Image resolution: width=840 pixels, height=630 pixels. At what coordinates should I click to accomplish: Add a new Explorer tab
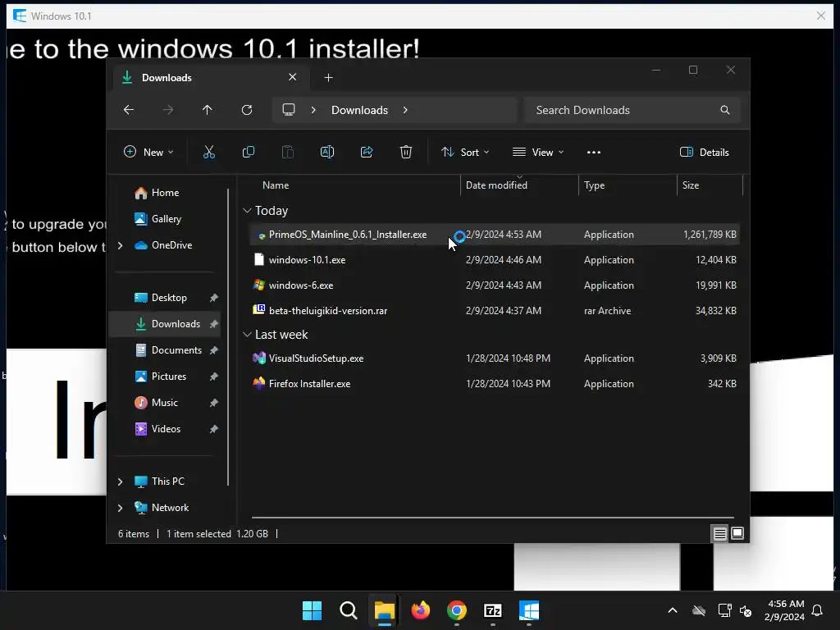[328, 78]
